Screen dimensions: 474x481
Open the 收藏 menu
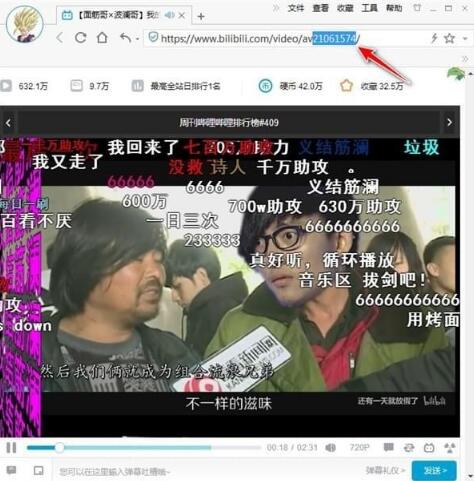[345, 8]
